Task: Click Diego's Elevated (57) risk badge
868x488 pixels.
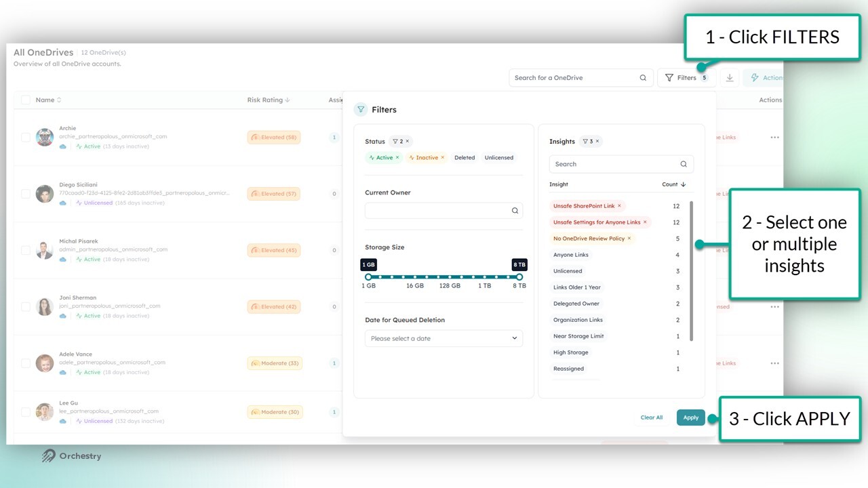Action: coord(274,194)
